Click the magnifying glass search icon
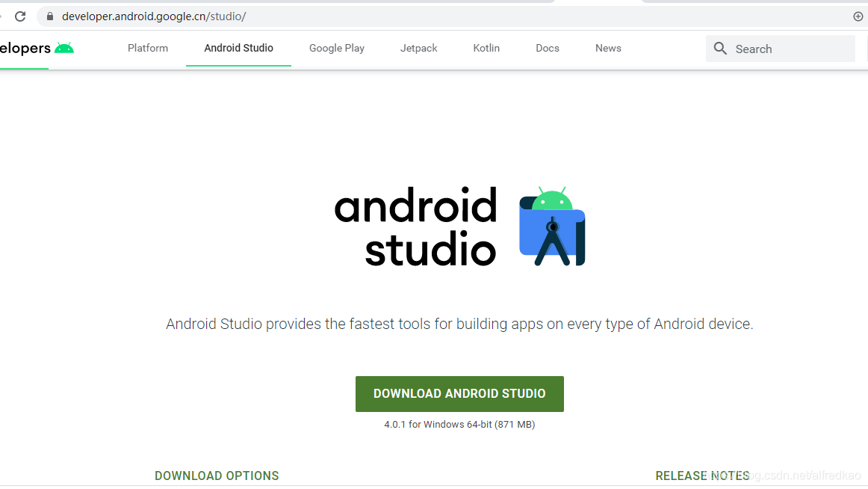The image size is (868, 489). tap(720, 49)
